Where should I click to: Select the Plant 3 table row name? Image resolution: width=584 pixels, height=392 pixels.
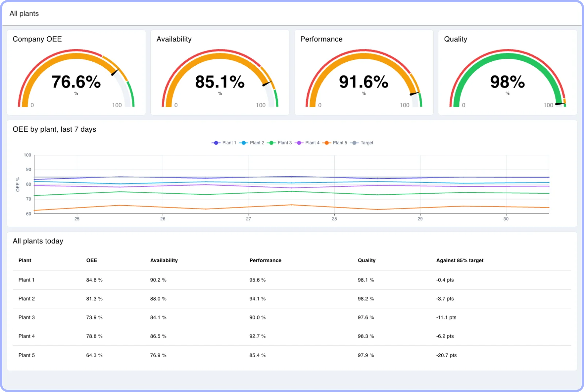(x=27, y=318)
